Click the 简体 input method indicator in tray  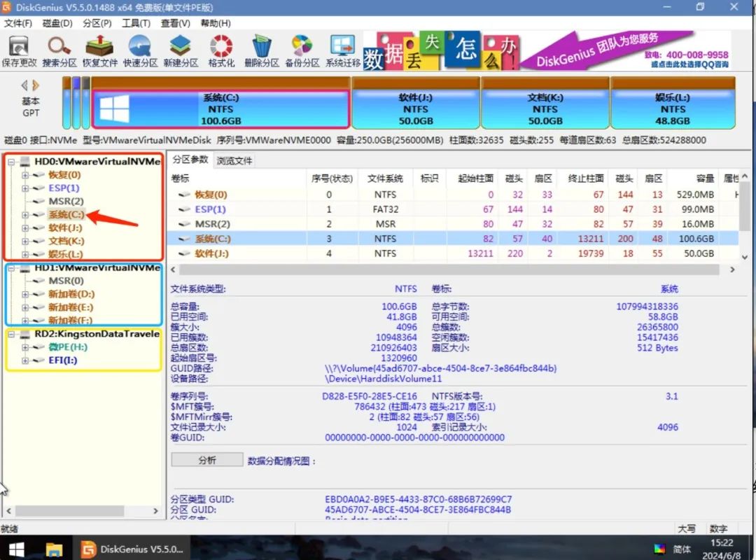pos(682,549)
